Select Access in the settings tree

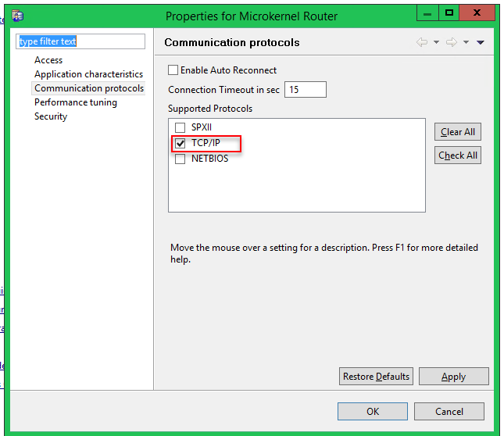click(48, 60)
